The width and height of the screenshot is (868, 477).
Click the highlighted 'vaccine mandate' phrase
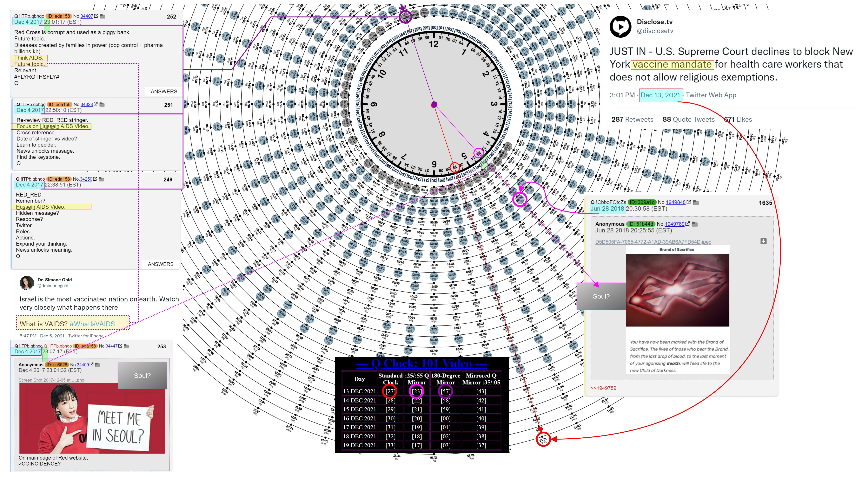point(672,64)
